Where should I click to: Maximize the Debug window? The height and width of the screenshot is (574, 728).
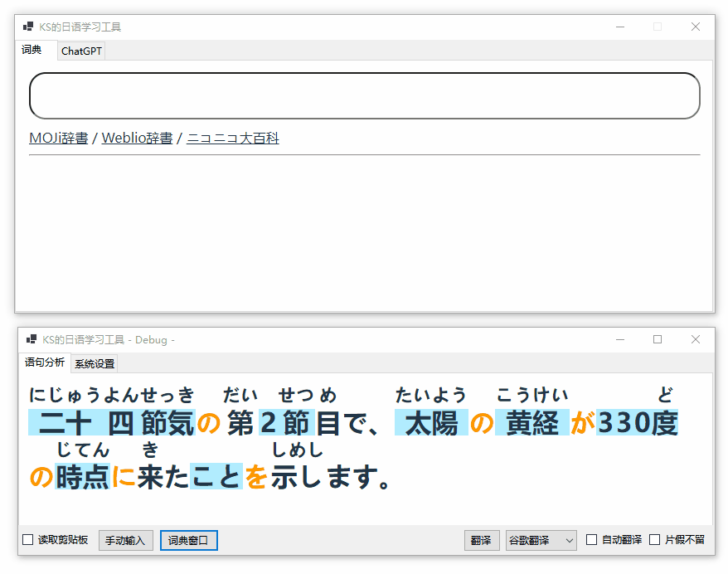pyautogui.click(x=658, y=339)
